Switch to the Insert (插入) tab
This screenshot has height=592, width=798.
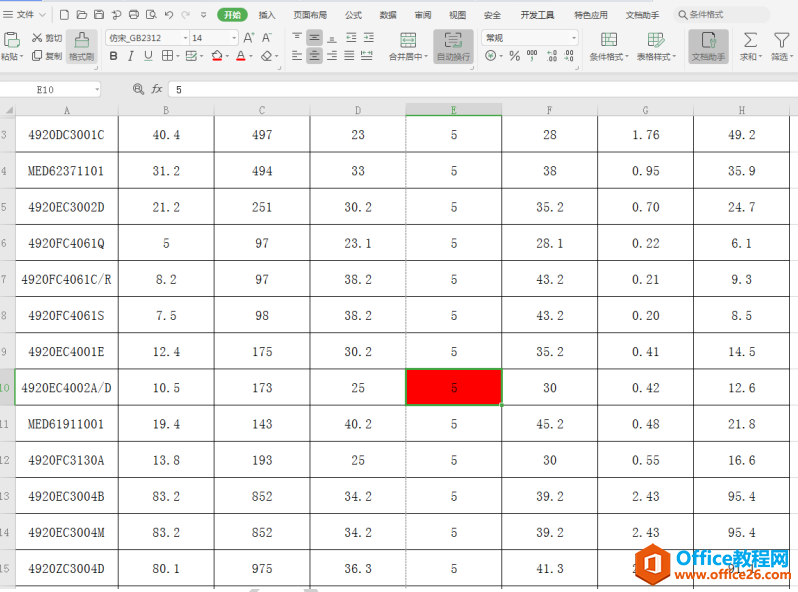pos(267,15)
